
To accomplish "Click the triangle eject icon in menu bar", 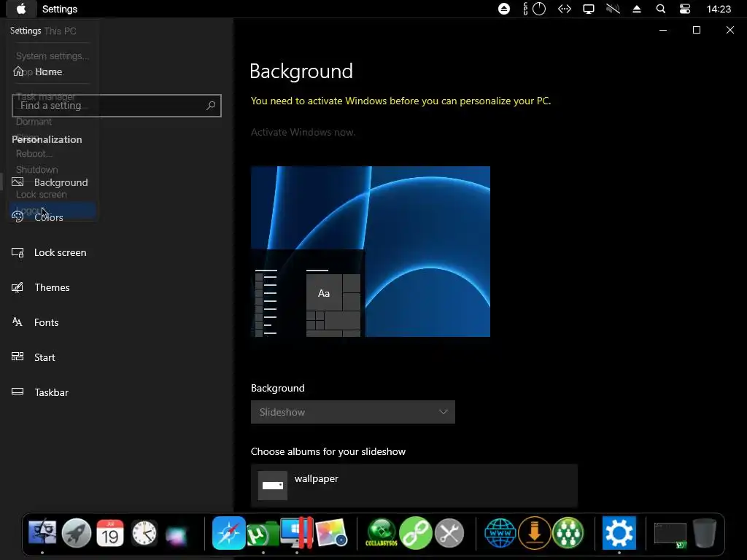I will pos(636,9).
